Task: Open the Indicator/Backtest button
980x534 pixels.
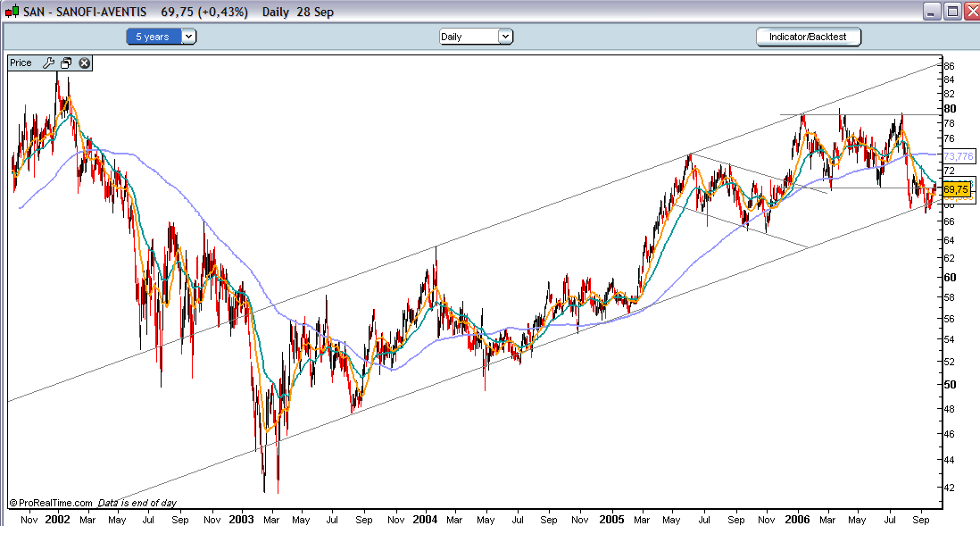Action: click(808, 37)
